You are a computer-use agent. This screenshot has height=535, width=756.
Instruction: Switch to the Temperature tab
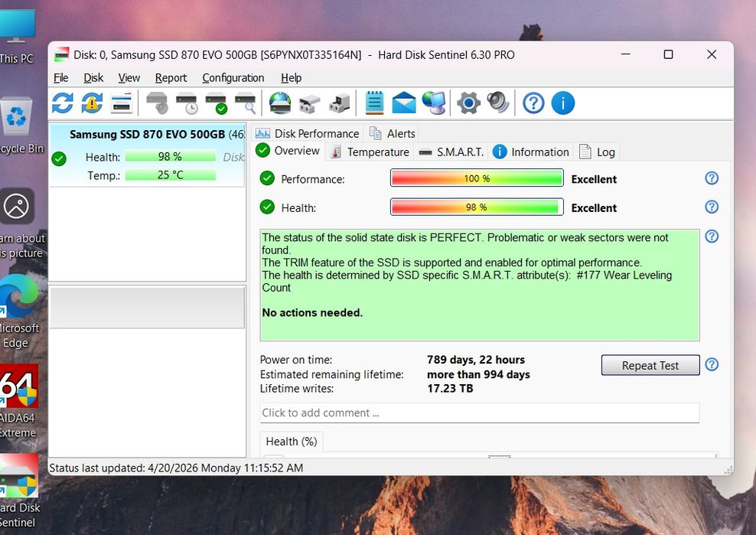coord(370,152)
